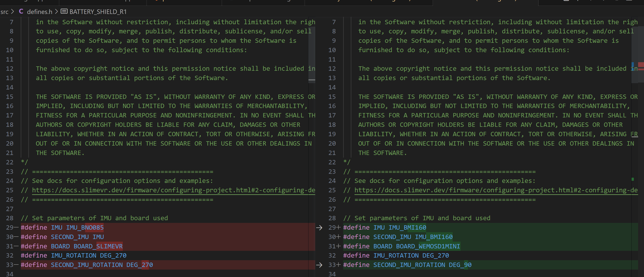Revert the change on line 29 with the arrow
The width and height of the screenshot is (644, 277).
(x=319, y=227)
